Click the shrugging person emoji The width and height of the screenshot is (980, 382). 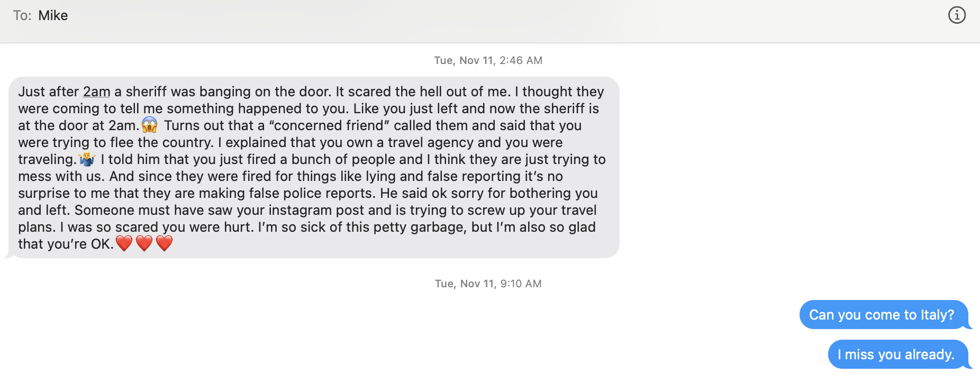coord(87,159)
